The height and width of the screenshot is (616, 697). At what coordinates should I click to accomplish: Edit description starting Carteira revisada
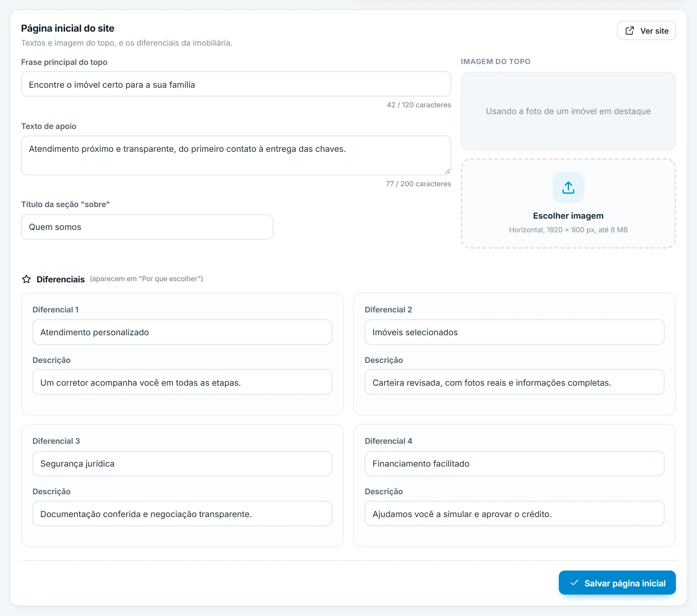[x=514, y=382]
